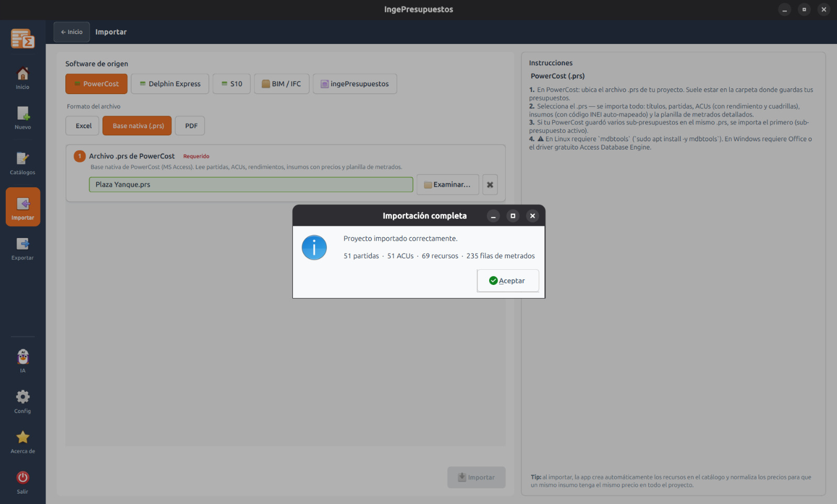Open the Nuevo project section
The width and height of the screenshot is (837, 504).
pos(22,118)
